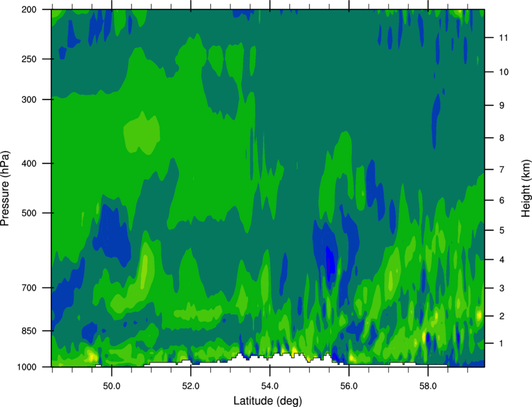This screenshot has height=407, width=532.
Task: Click the 2 km height label
Action: (502, 316)
